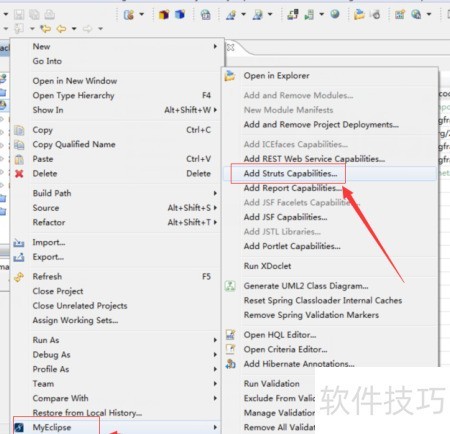
Task: Close the editor tab with X
Action: (x=230, y=47)
